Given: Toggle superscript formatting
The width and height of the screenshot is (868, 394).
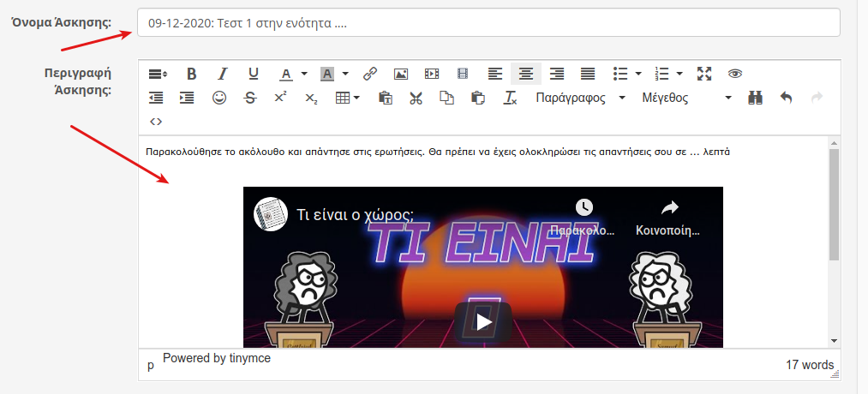Looking at the screenshot, I should [x=281, y=98].
